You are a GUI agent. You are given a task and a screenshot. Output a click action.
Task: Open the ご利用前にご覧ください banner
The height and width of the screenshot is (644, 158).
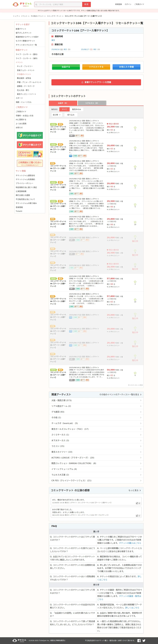30,163
